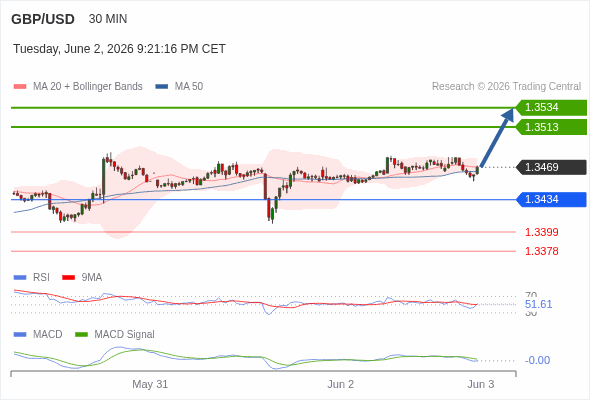Click the blue upward forecast arrow head
Viewport: 590px width, 400px height.
click(x=509, y=114)
